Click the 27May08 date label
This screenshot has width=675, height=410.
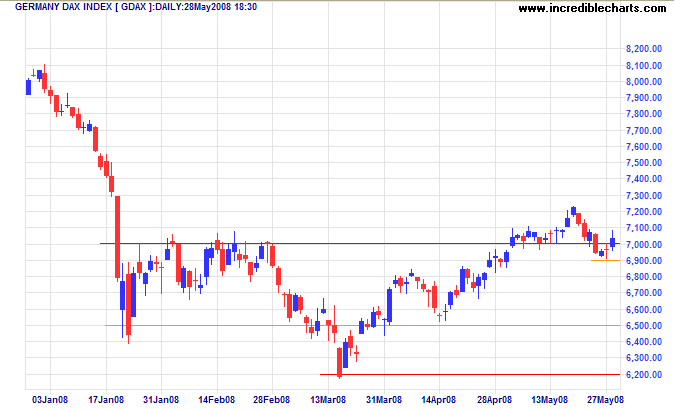(x=605, y=400)
